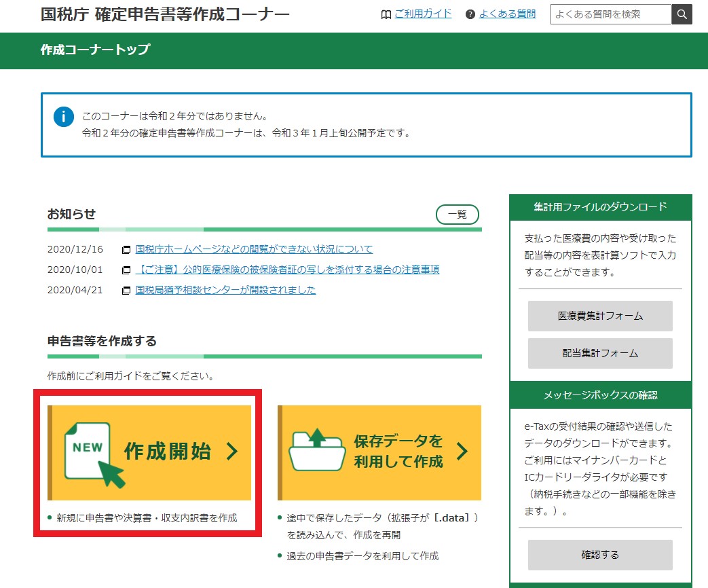Click text 作成前にご利用ガイドをご覧ください。
Screen dimensions: 708x588
click(x=132, y=375)
